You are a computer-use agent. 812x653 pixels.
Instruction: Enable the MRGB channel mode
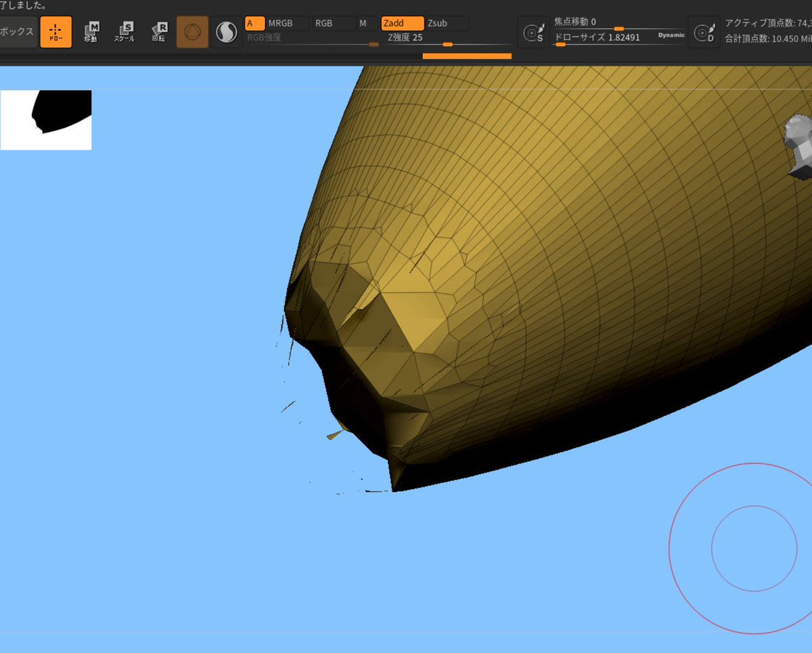pyautogui.click(x=288, y=24)
